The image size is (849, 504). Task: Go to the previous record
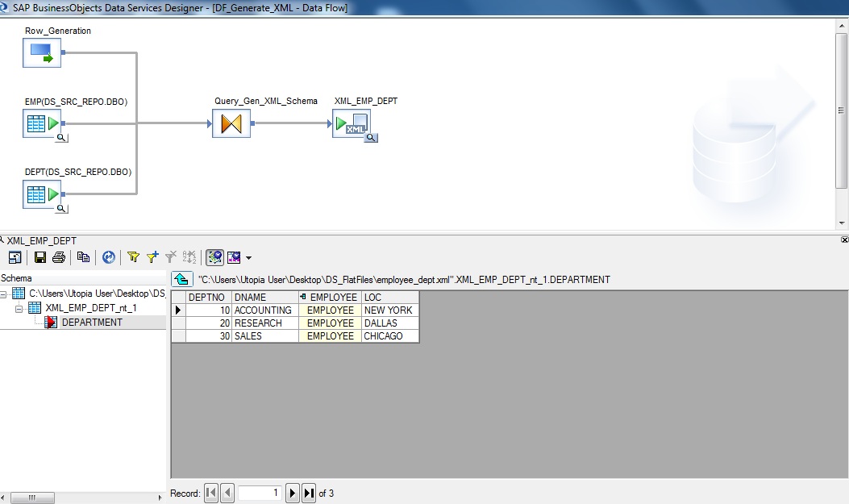point(227,494)
